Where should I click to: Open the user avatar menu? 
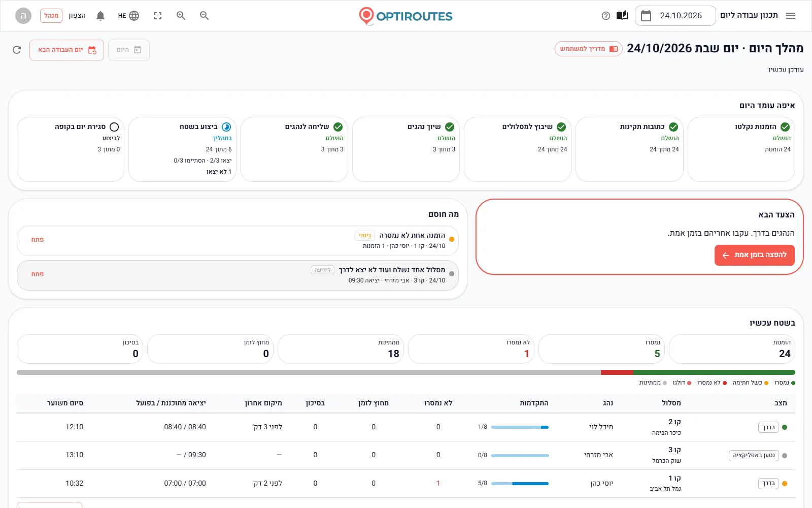pyautogui.click(x=23, y=16)
